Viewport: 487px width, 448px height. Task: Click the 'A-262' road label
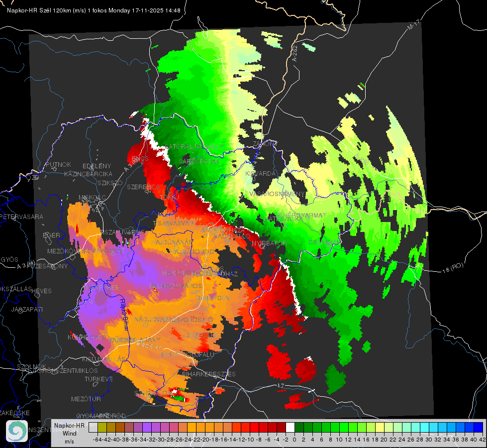pyautogui.click(x=295, y=53)
